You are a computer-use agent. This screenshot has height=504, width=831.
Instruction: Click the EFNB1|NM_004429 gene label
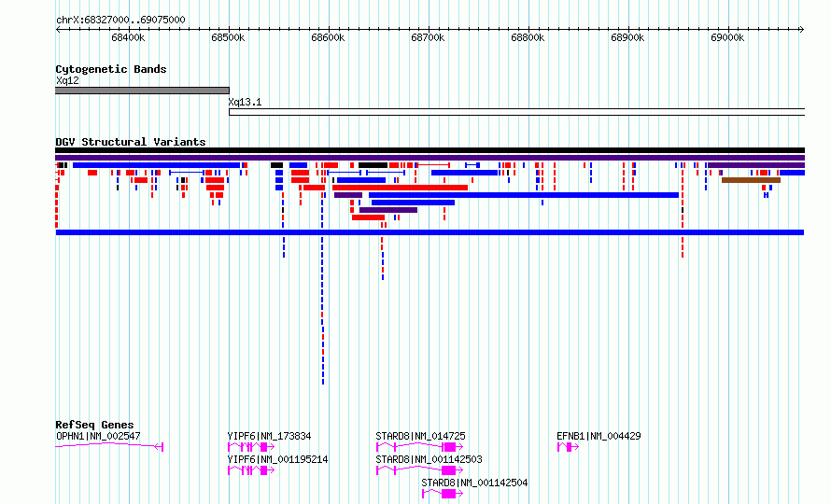click(x=599, y=436)
